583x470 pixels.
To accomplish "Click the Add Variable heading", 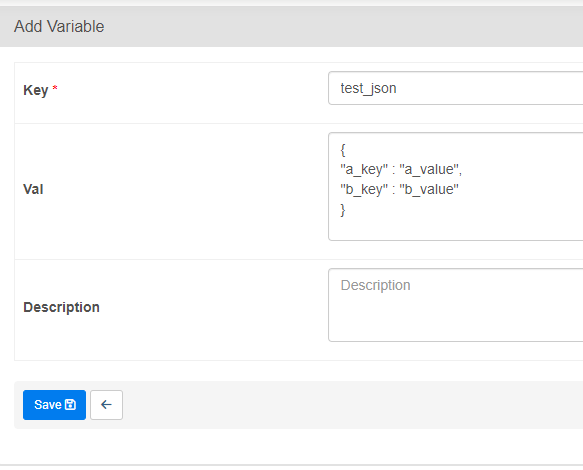I will [59, 26].
